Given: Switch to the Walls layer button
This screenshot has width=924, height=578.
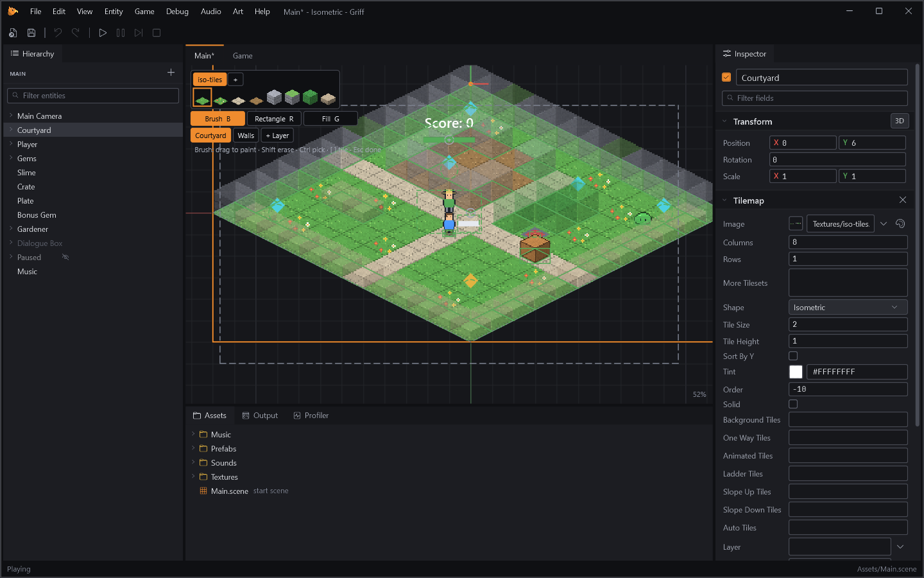Looking at the screenshot, I should 246,136.
